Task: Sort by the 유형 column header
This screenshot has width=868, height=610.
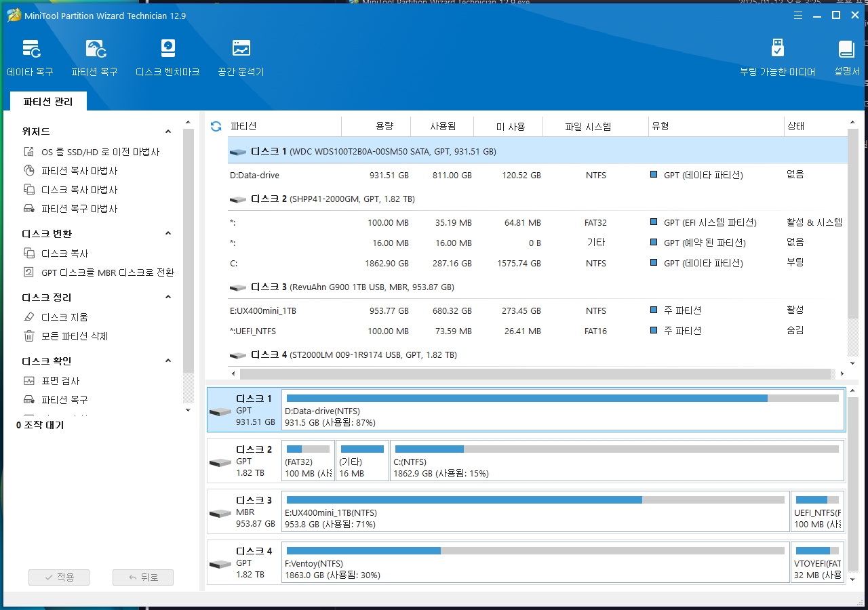Action: click(715, 127)
